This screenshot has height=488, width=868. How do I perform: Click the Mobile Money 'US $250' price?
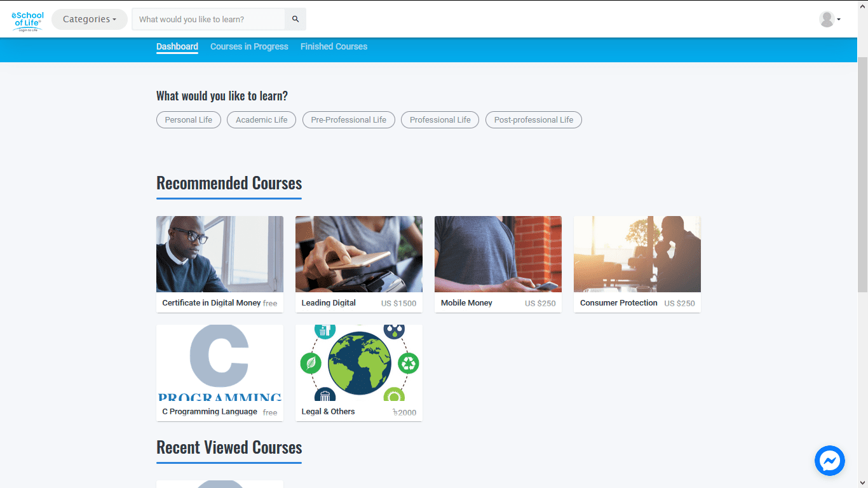pos(540,304)
